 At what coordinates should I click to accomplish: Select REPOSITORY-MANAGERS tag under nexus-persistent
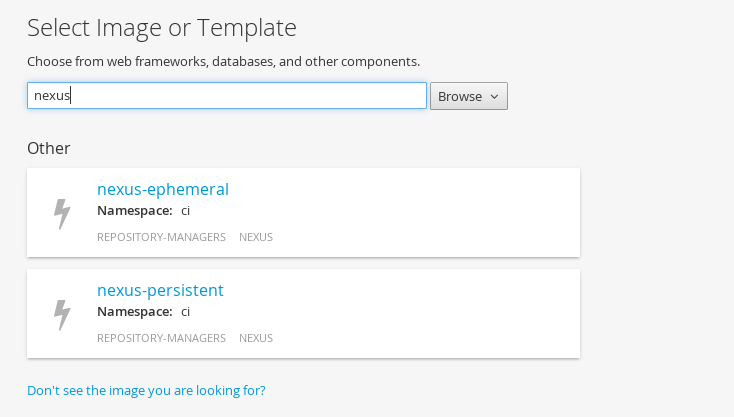(x=161, y=338)
